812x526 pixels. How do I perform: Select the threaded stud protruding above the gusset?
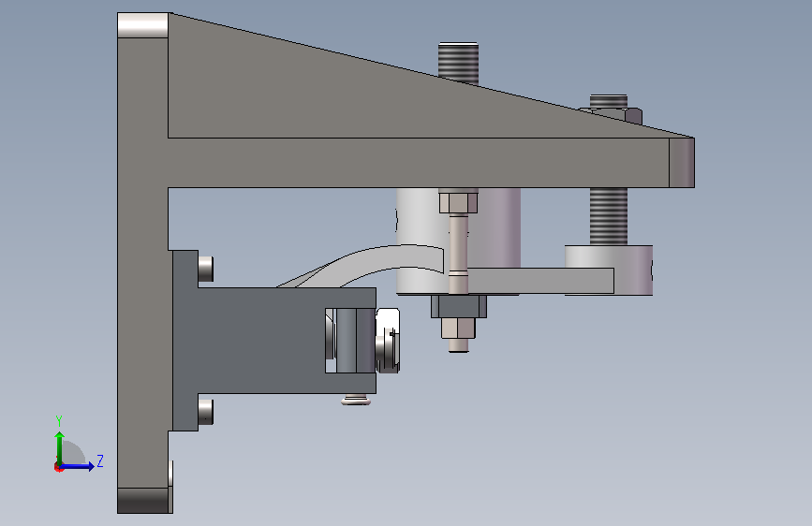click(458, 63)
